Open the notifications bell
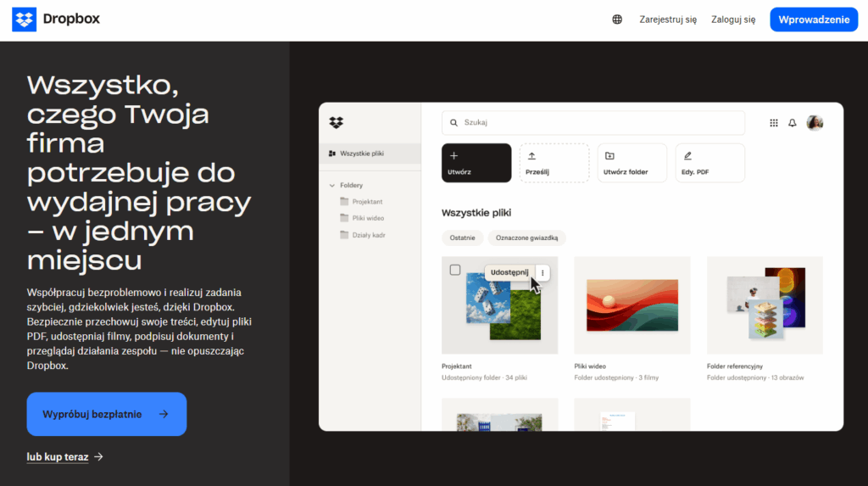 793,123
